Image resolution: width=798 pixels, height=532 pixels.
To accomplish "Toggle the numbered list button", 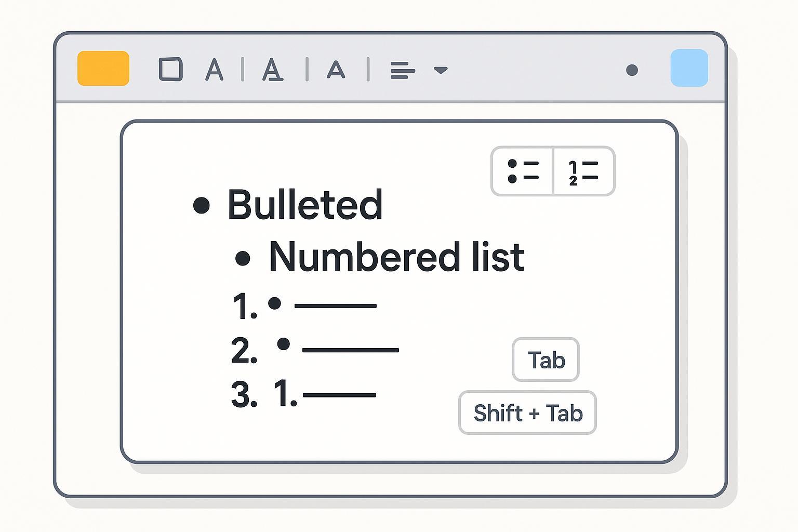I will pos(583,171).
